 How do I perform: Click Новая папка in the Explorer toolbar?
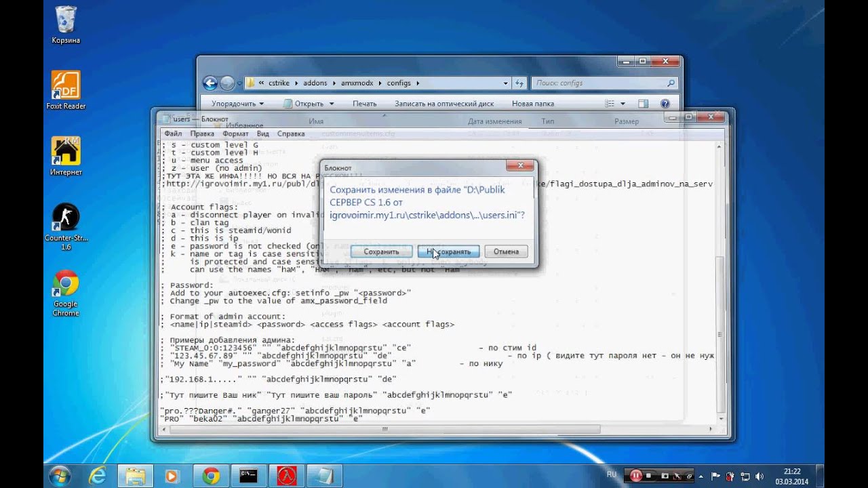point(533,104)
